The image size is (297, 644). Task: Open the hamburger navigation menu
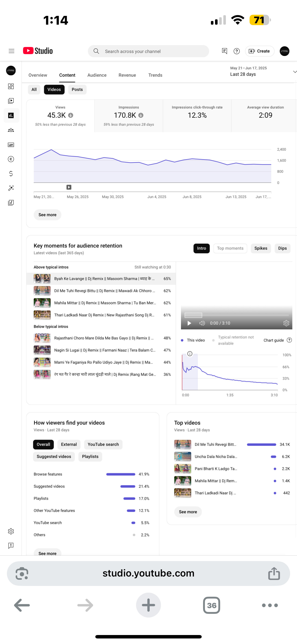11,51
